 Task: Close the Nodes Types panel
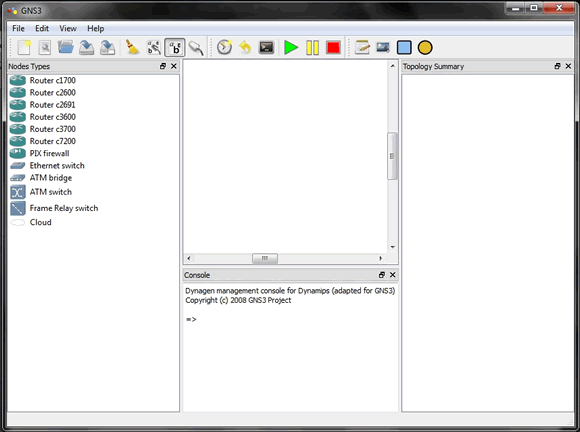(174, 66)
